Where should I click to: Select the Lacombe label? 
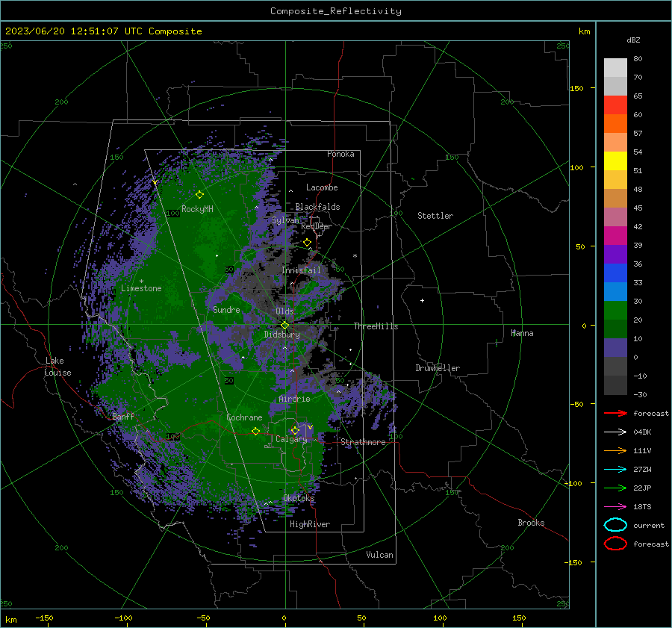(x=322, y=187)
